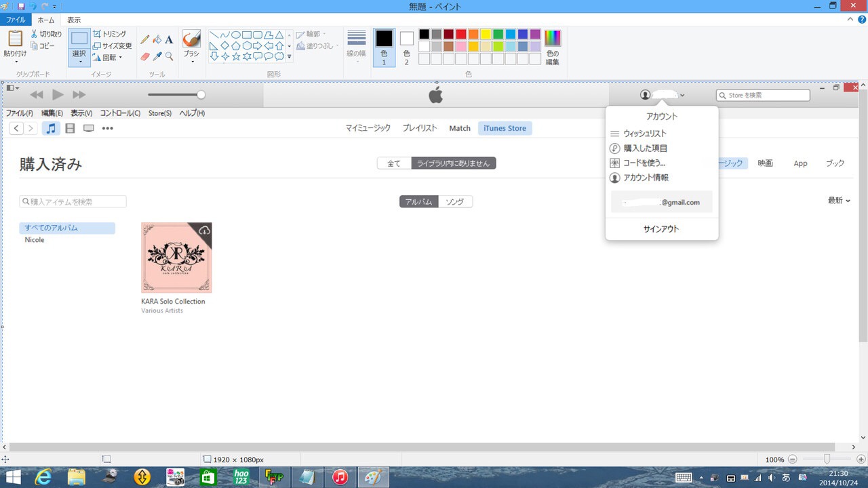Click the iTunes Play button
This screenshot has width=868, height=488.
tap(58, 95)
